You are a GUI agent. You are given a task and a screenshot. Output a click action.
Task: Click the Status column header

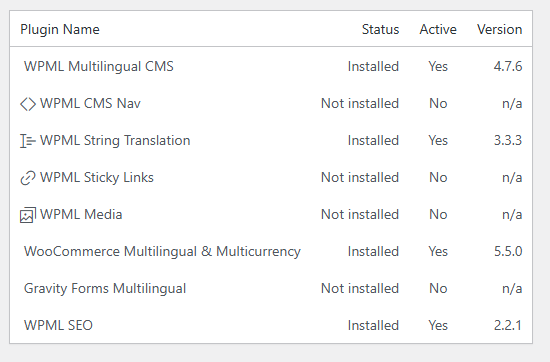coord(381,29)
